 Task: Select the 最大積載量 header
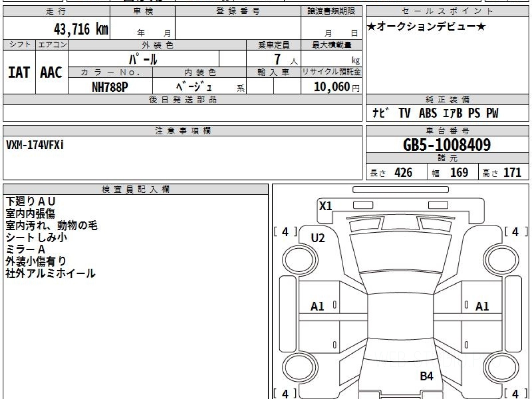(x=332, y=45)
